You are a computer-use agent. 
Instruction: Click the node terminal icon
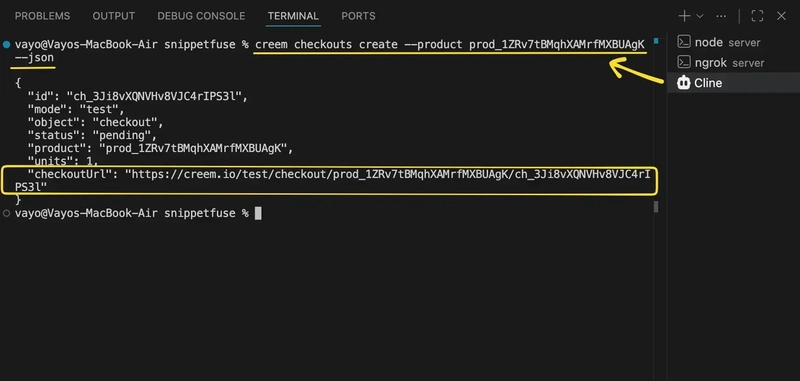683,42
